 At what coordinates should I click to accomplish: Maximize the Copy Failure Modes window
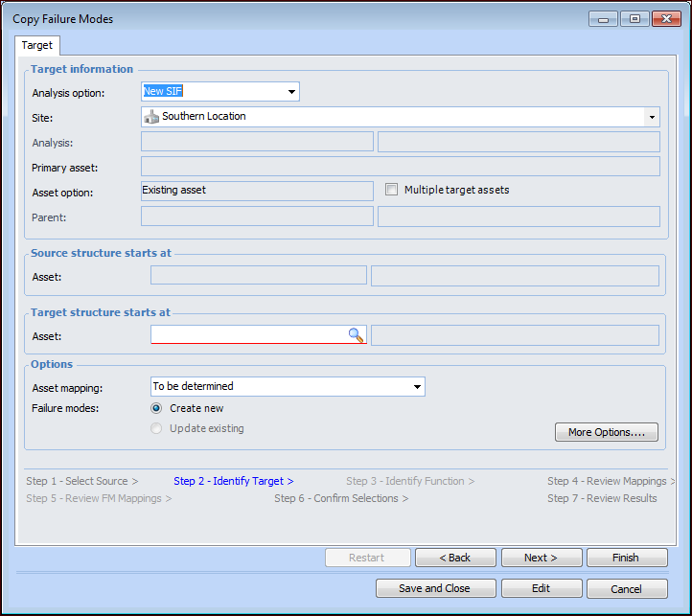tap(634, 18)
